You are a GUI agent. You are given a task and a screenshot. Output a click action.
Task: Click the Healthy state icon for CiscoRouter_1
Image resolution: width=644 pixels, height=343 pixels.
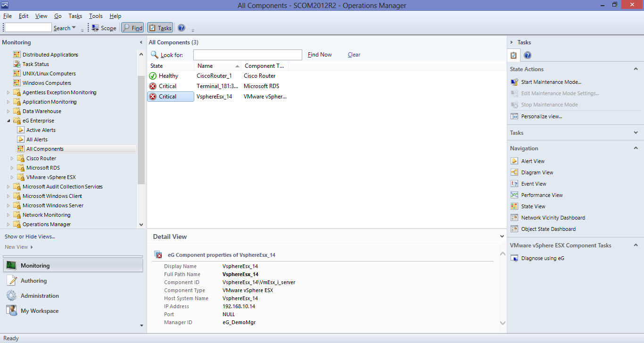point(153,76)
